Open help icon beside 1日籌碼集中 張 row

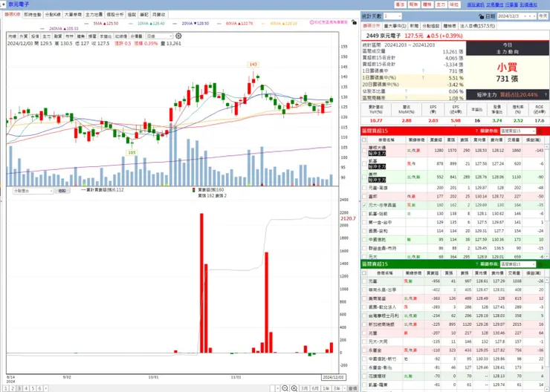click(x=423, y=71)
